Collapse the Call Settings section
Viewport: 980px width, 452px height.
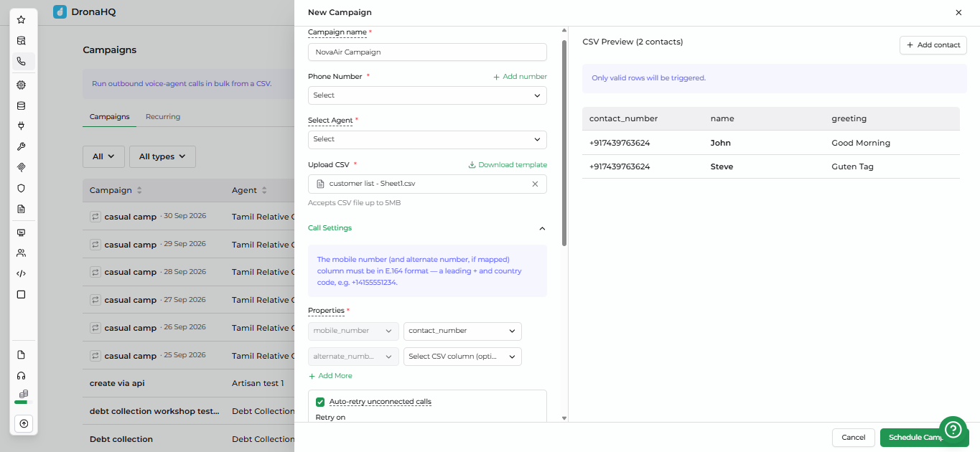pyautogui.click(x=542, y=228)
